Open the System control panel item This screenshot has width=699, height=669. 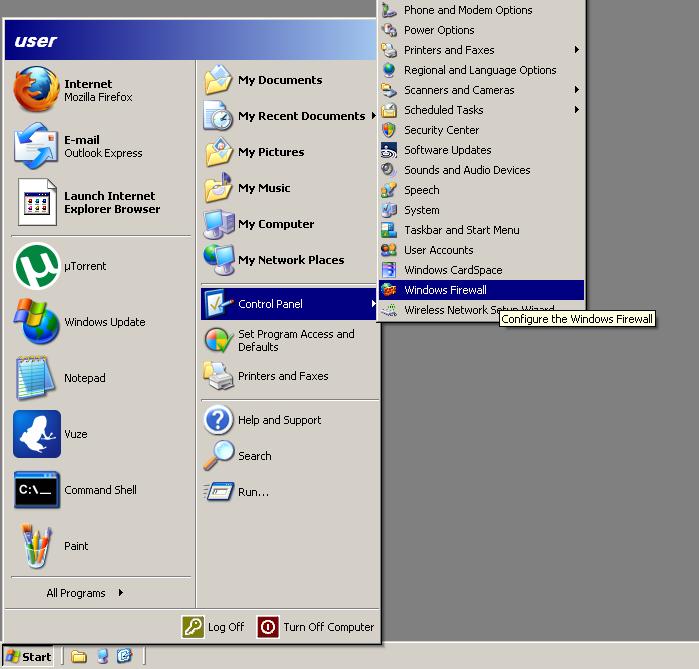click(x=481, y=210)
